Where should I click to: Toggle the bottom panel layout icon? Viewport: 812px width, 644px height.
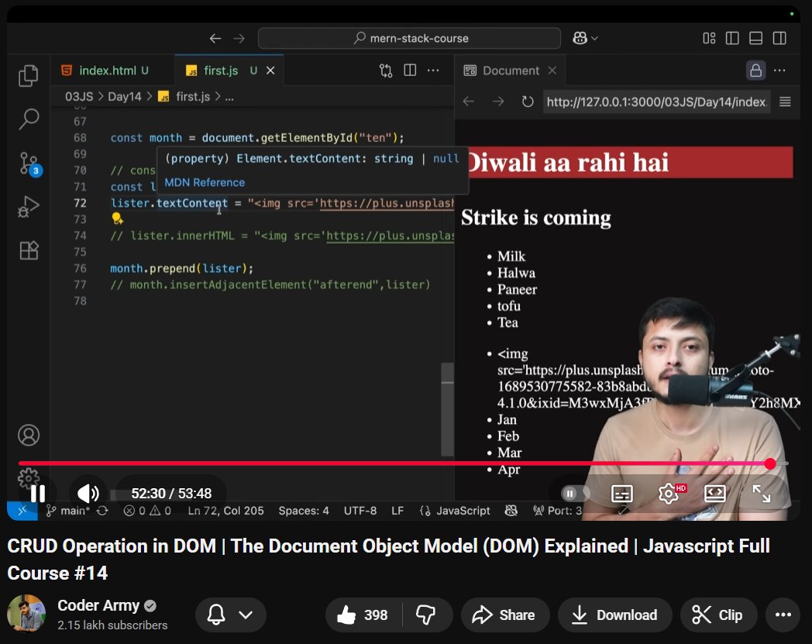pyautogui.click(x=755, y=38)
